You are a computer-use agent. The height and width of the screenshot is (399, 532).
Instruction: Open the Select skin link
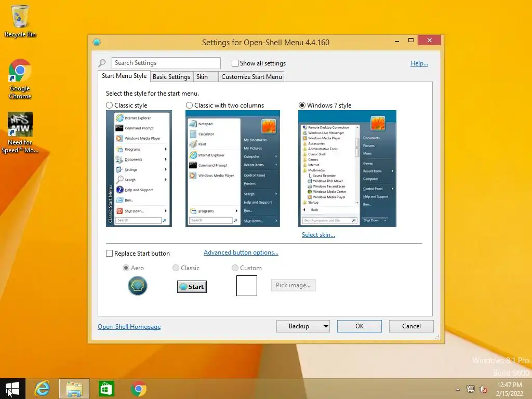point(318,235)
